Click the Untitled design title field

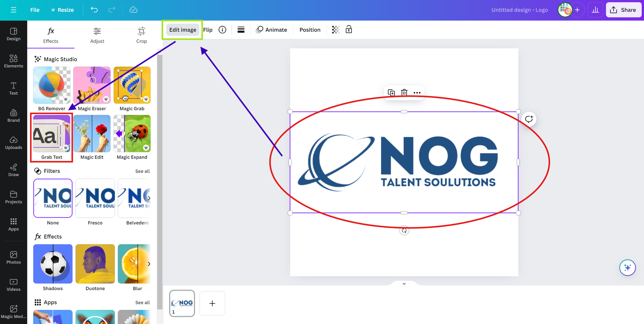point(520,10)
